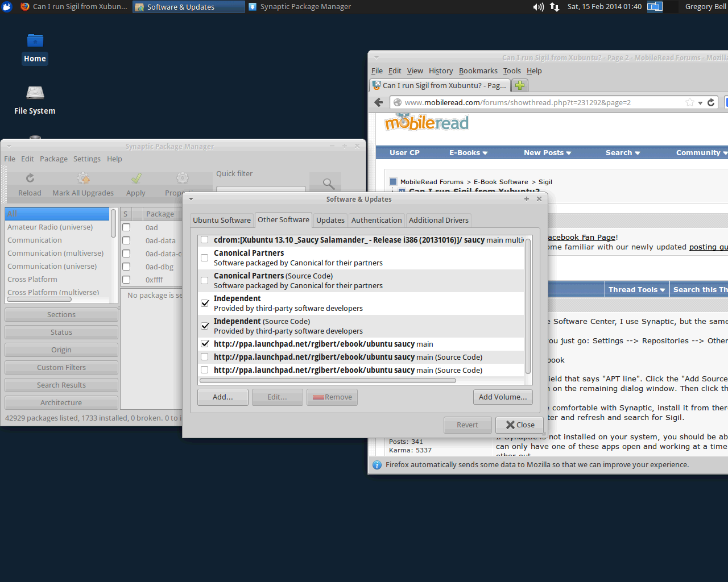Disable the rgibert ebook PPA main checkbox
728x582 pixels.
[205, 344]
